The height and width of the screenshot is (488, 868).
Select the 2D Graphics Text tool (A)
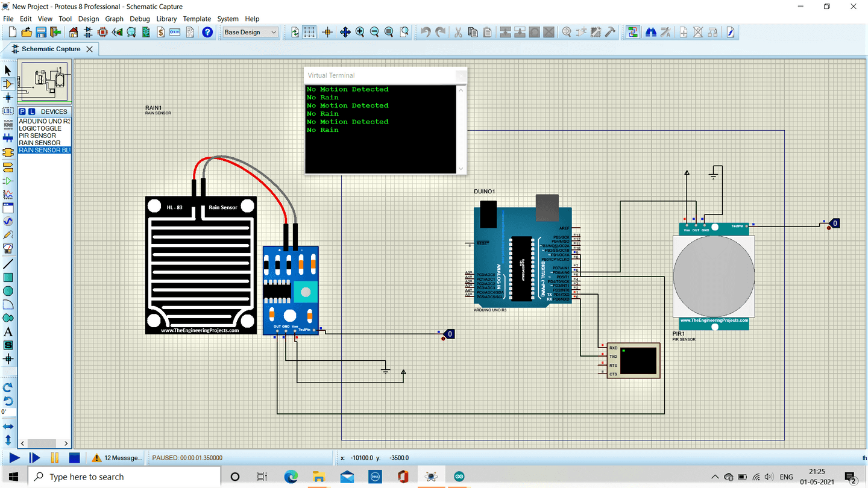pyautogui.click(x=8, y=331)
